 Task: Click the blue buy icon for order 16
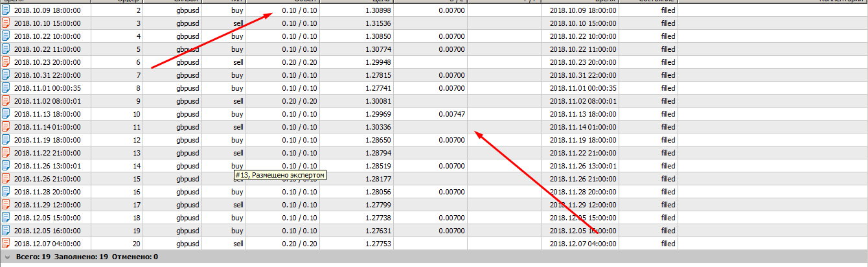6,192
